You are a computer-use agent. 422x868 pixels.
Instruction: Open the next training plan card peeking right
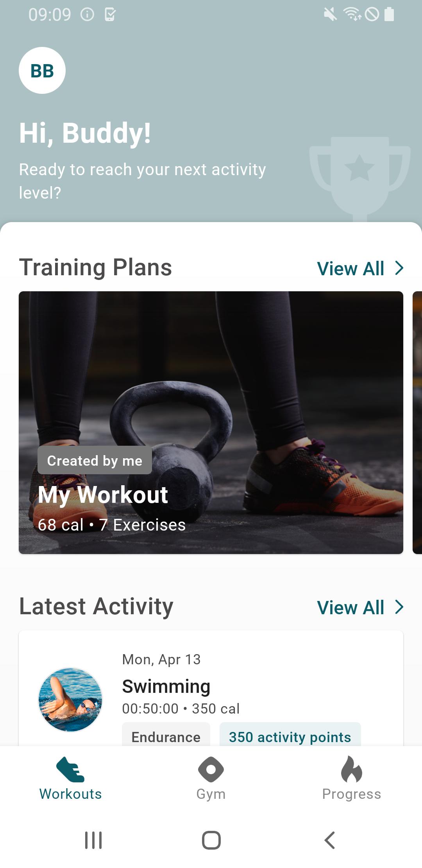pyautogui.click(x=417, y=423)
